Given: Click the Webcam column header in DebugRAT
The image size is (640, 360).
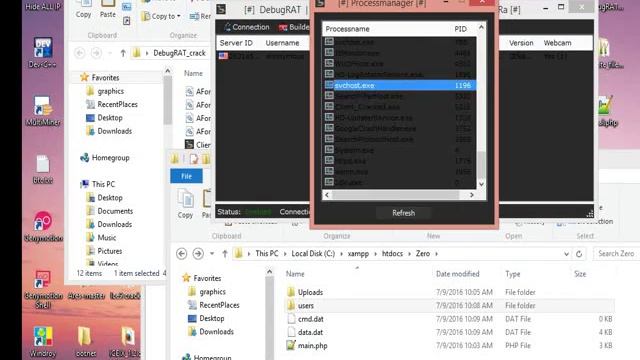Looking at the screenshot, I should (557, 43).
